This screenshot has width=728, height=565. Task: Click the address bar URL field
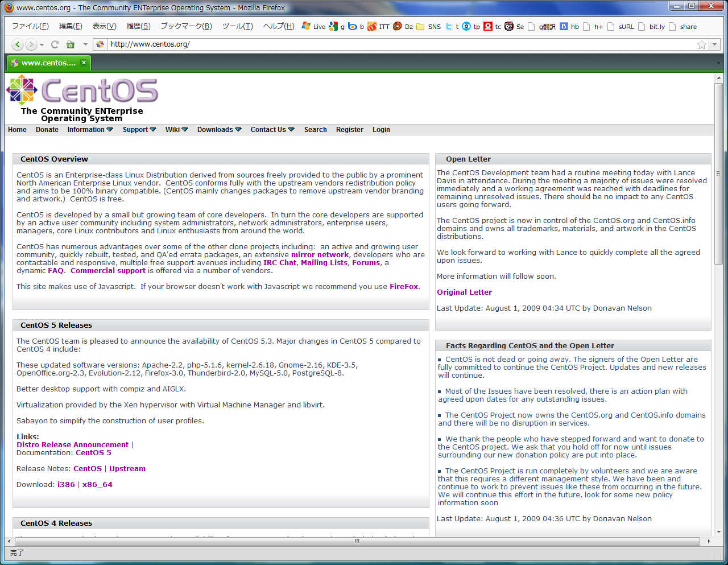pyautogui.click(x=401, y=44)
